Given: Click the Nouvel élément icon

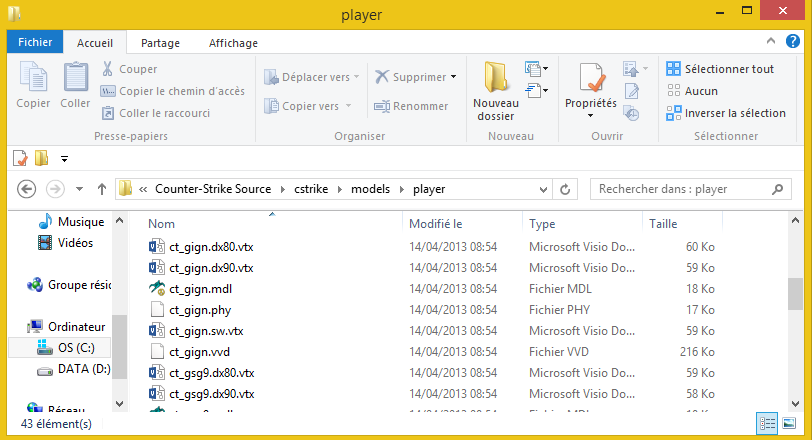Looking at the screenshot, I should (533, 68).
